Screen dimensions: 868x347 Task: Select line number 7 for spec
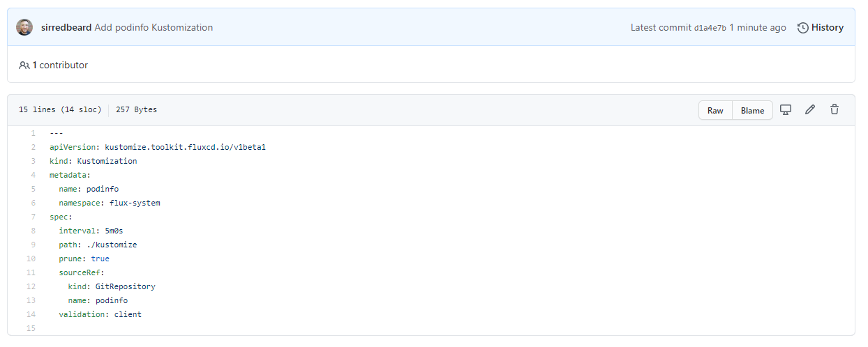tap(33, 217)
